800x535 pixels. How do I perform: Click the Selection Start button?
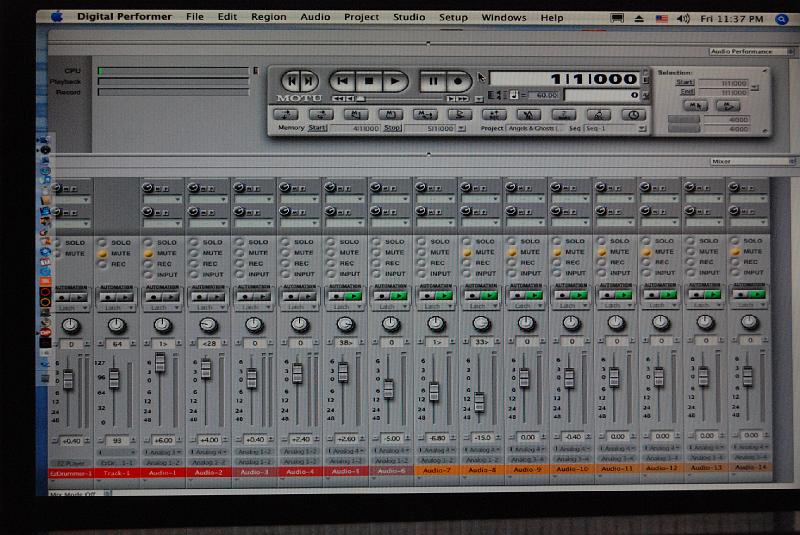tap(685, 82)
